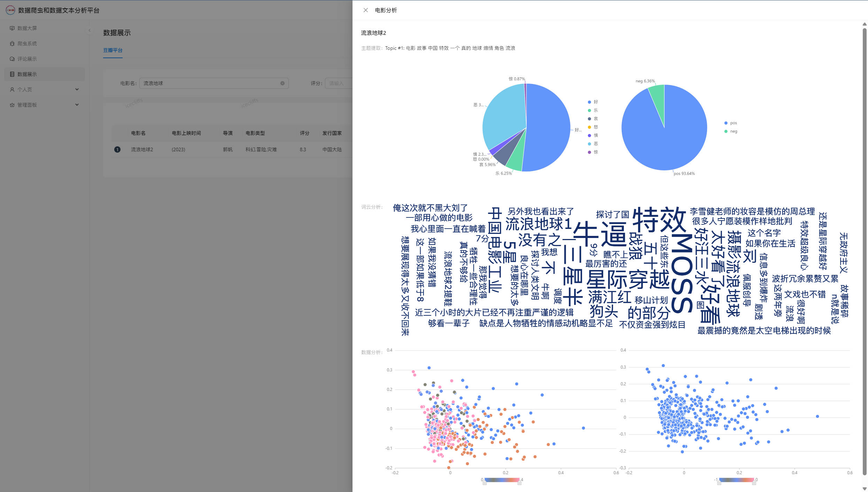Click the left scatter chart color-range slider
Viewport: 868px width, 492px height.
[502, 480]
